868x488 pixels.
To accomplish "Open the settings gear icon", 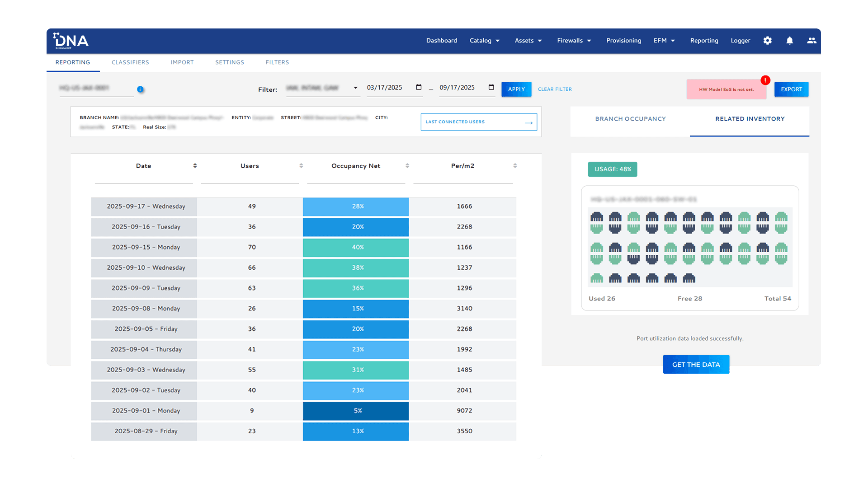I will 768,41.
